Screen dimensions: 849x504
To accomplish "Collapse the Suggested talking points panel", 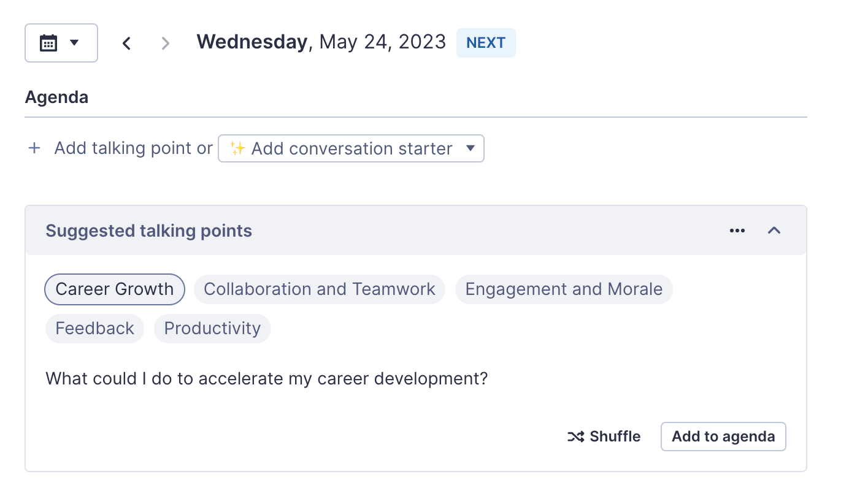I will [x=774, y=231].
